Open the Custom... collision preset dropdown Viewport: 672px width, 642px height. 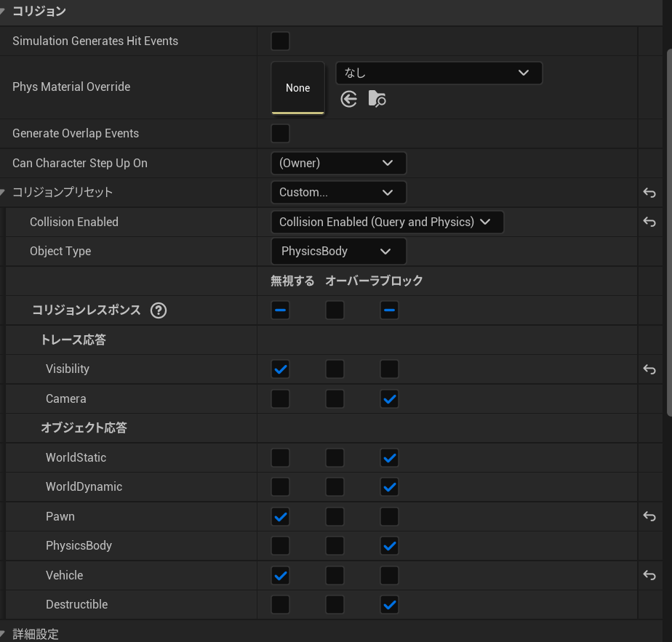(339, 193)
